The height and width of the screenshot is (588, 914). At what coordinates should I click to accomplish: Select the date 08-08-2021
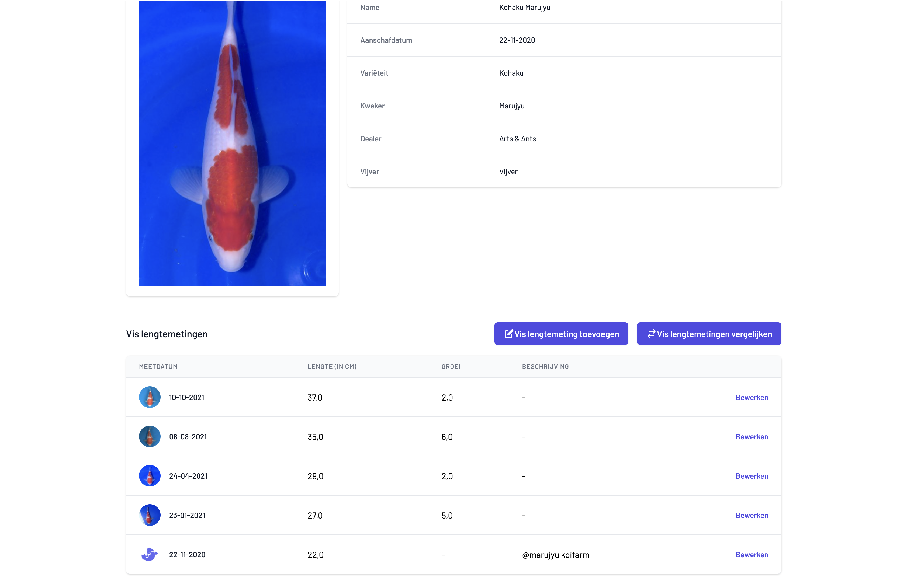pos(188,437)
